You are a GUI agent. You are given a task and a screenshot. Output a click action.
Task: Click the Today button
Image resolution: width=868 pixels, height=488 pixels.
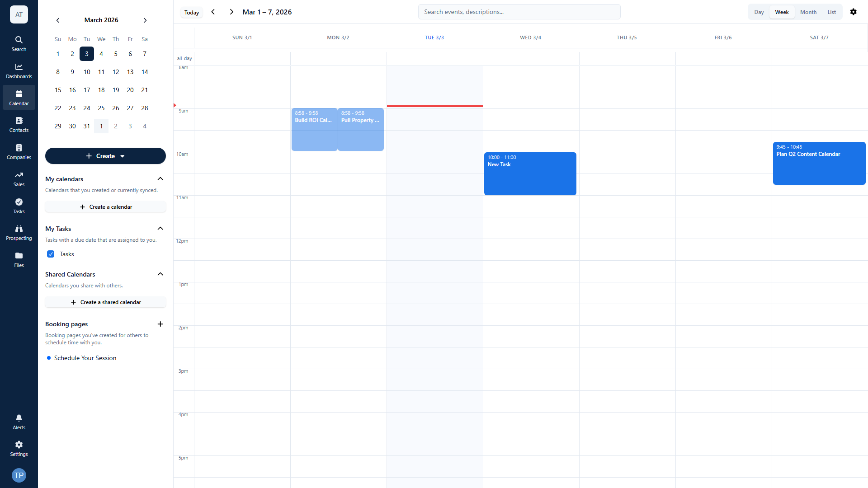click(x=192, y=12)
